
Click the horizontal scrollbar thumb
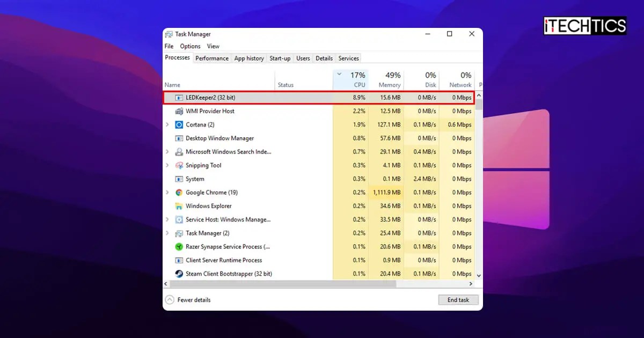coord(283,284)
